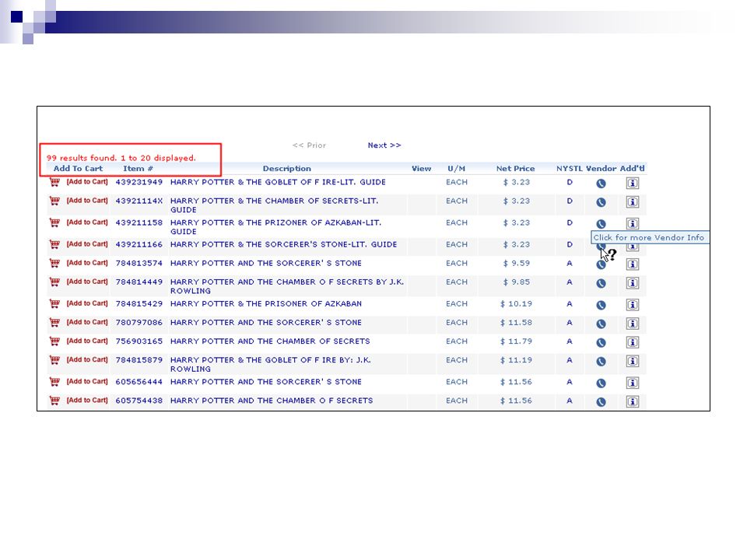Select item number 439231949
The width and height of the screenshot is (747, 560).
click(139, 182)
